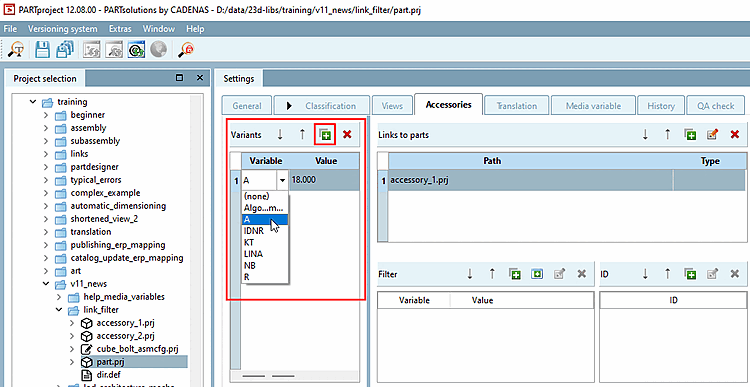Add new link in Links to parts

pos(690,135)
